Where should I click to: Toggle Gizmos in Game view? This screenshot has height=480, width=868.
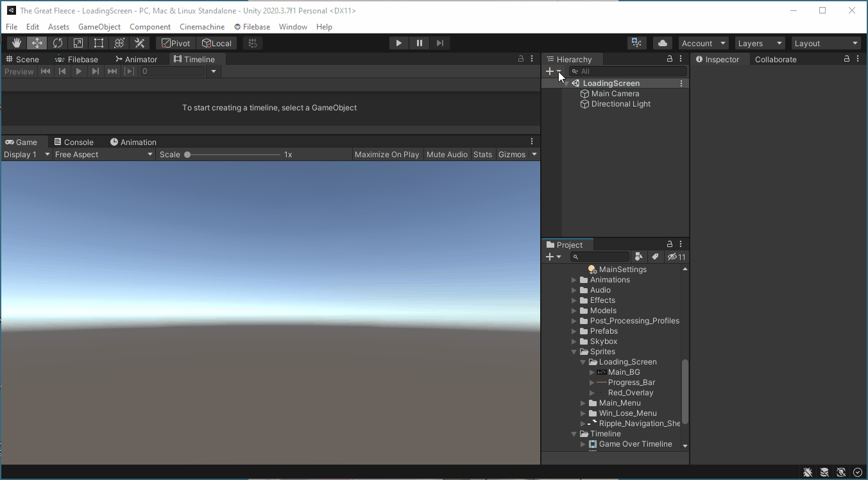512,155
